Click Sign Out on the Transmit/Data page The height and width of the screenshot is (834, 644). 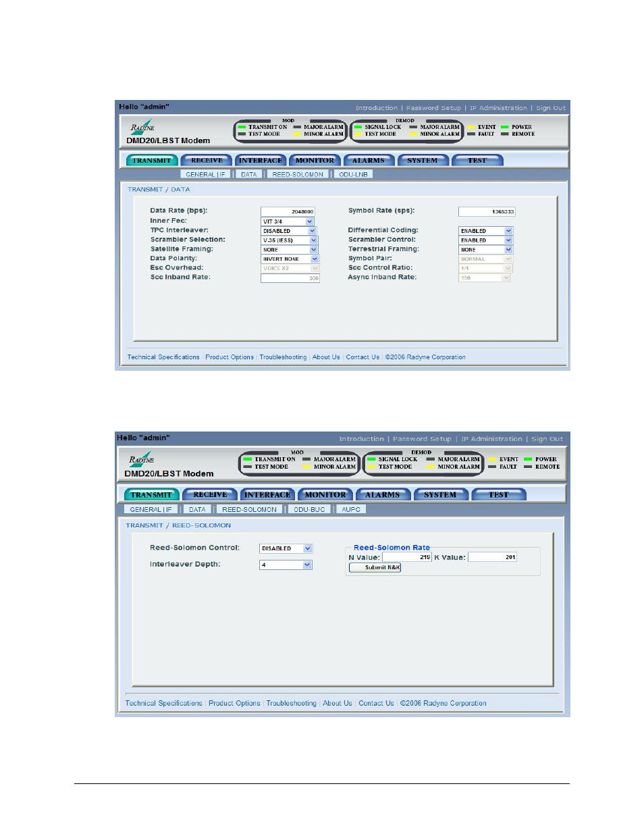pos(551,108)
